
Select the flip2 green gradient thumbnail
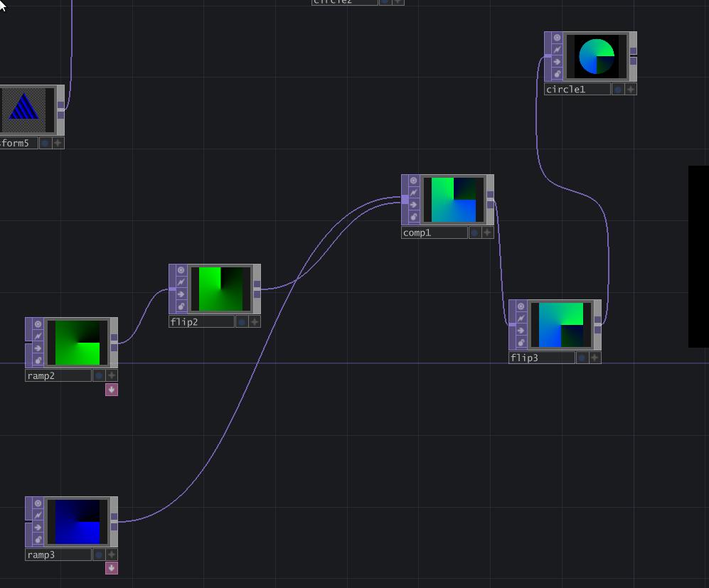tap(221, 289)
